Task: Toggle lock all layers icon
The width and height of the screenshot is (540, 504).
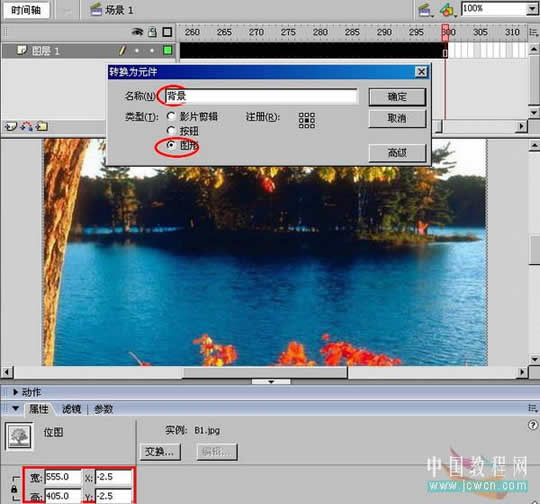Action: point(152,32)
